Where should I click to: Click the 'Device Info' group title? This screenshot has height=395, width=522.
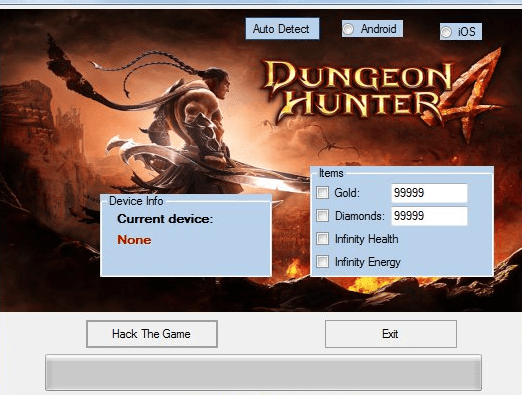[136, 201]
